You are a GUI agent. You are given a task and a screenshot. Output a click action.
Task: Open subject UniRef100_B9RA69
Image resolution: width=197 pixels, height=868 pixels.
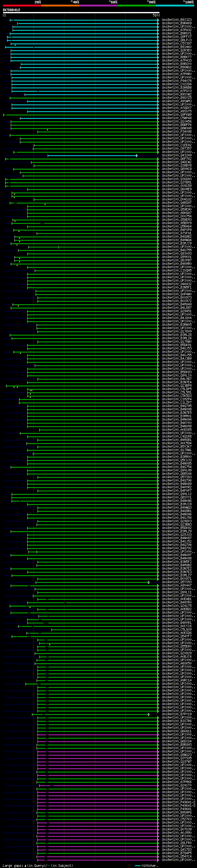click(x=177, y=23)
